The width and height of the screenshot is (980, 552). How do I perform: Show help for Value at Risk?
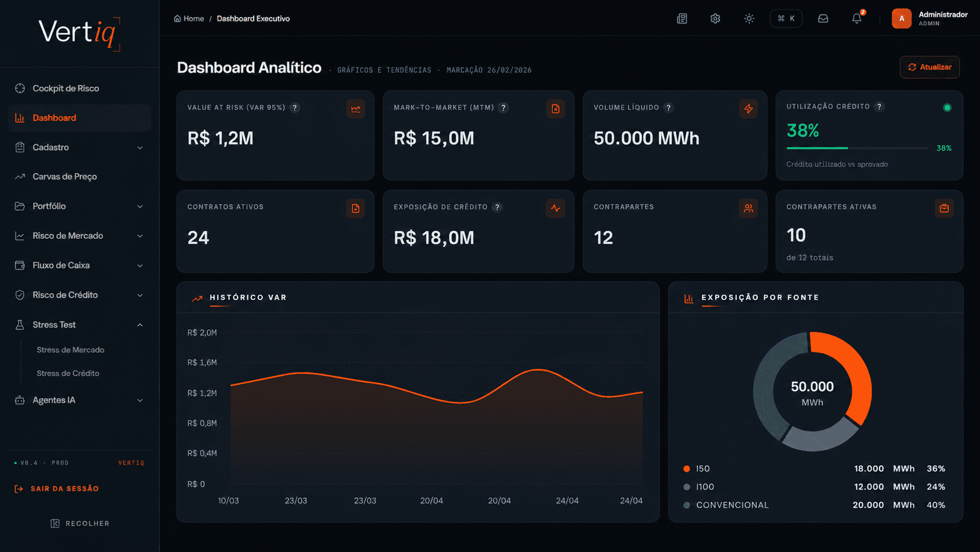[295, 108]
